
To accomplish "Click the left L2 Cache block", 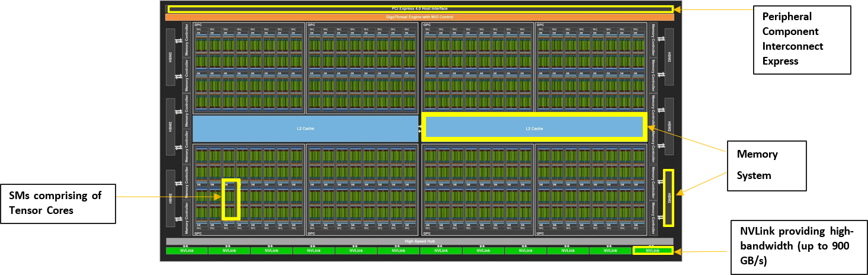I will click(x=306, y=129).
